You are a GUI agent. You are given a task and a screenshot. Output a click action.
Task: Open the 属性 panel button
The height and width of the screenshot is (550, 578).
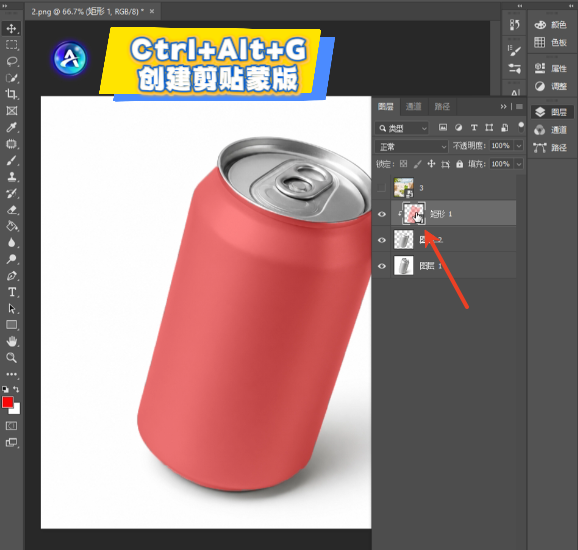point(551,69)
